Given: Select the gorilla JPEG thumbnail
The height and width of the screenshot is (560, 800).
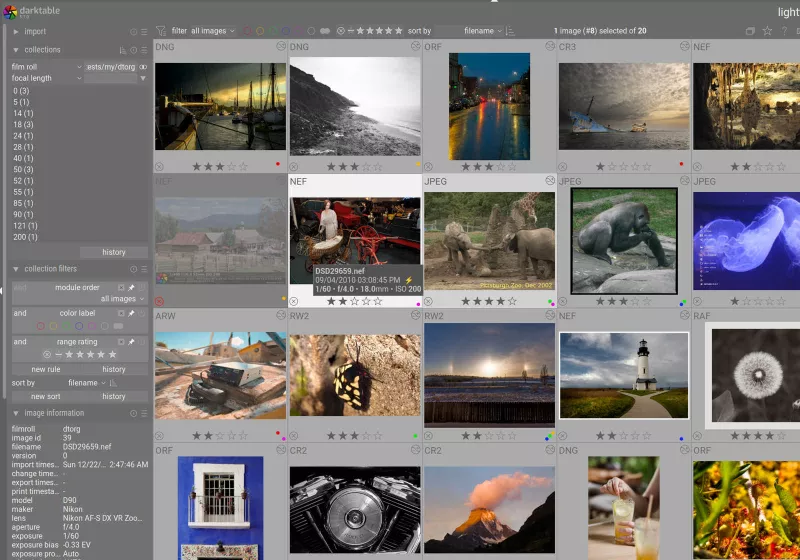Looking at the screenshot, I should 624,240.
